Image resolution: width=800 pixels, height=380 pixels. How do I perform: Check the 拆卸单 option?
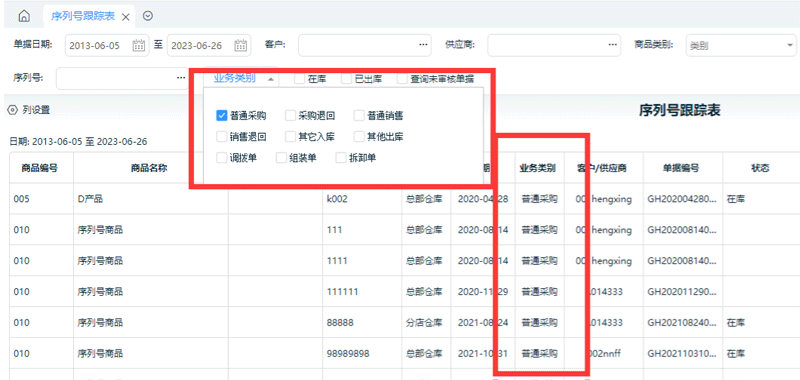coord(341,158)
